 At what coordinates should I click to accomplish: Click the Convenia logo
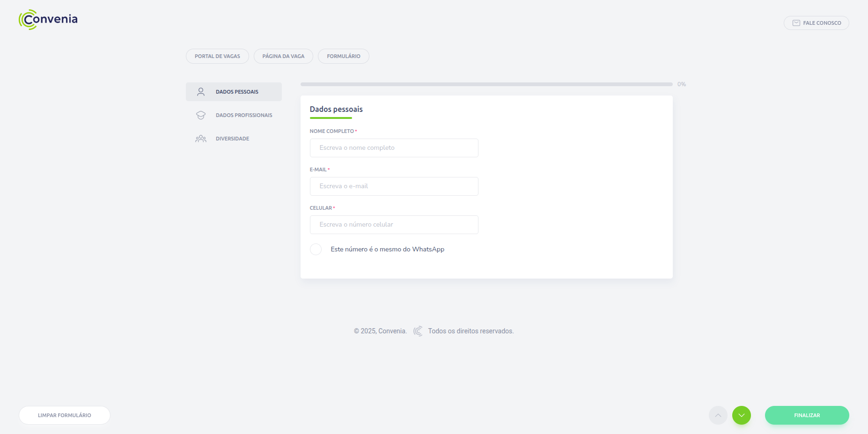pos(48,20)
